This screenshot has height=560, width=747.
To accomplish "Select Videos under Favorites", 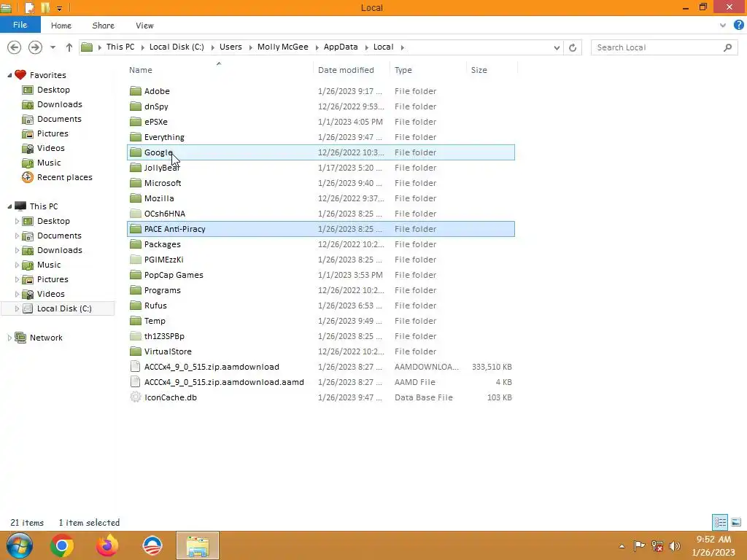I will click(x=50, y=148).
